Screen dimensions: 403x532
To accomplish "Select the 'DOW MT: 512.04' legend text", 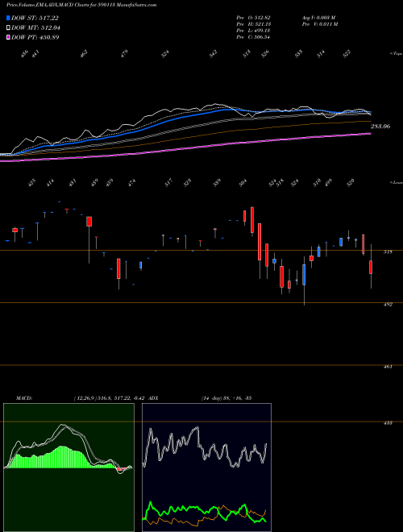I will 36,28.
